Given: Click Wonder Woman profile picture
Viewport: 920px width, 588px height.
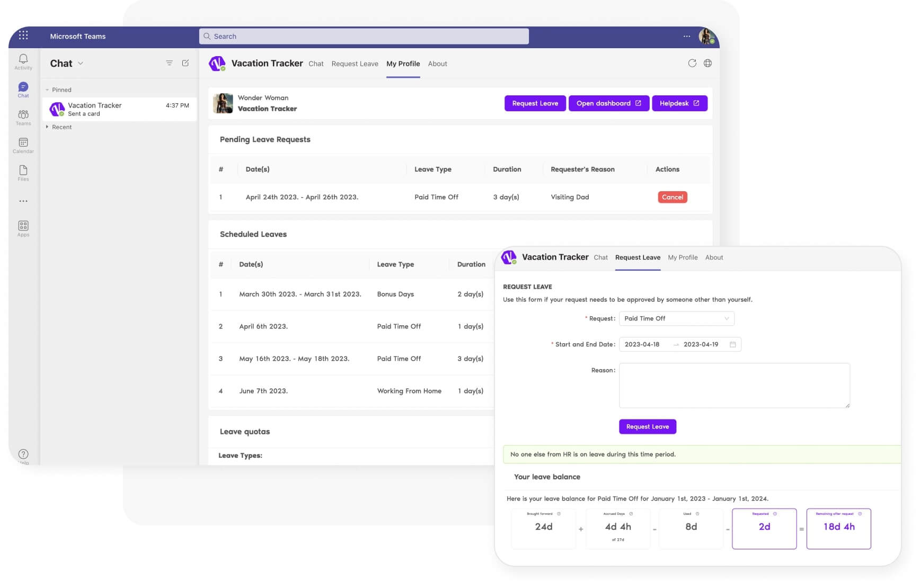Looking at the screenshot, I should point(223,103).
